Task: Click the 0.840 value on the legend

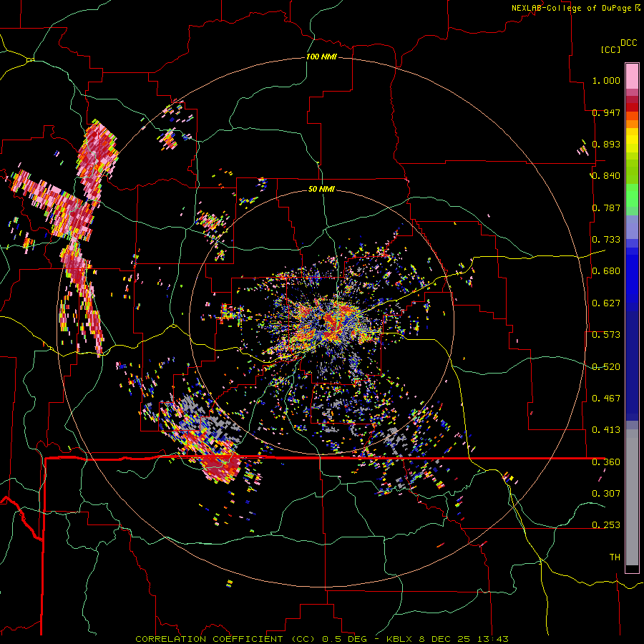Action: pyautogui.click(x=606, y=176)
